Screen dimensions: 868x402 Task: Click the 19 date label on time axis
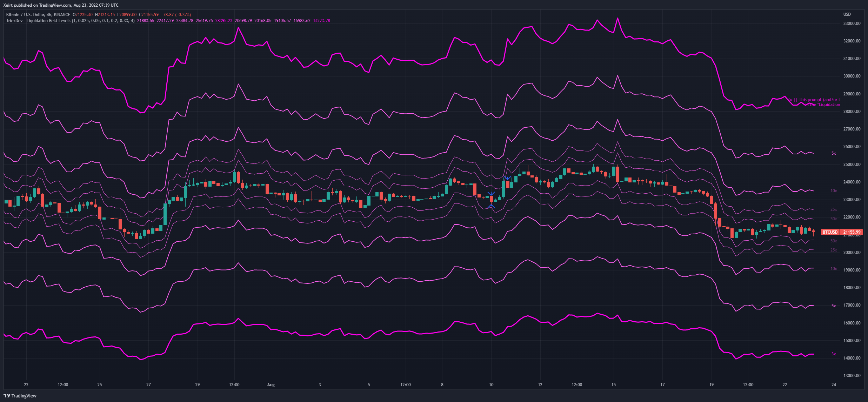pos(712,385)
